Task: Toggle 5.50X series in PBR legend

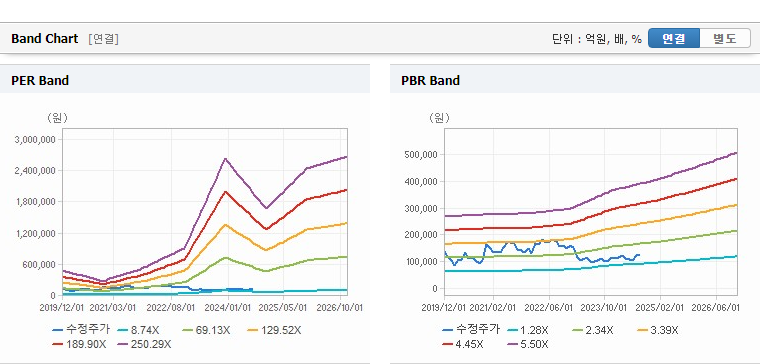Action: 528,344
